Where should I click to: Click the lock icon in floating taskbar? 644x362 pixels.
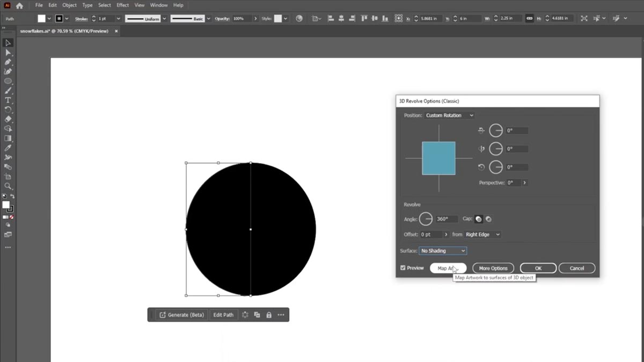click(x=269, y=315)
